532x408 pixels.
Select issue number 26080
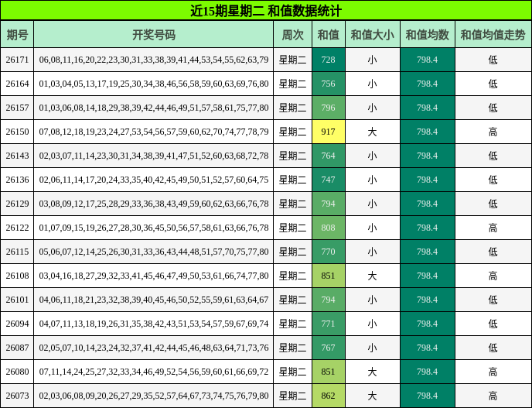[x=17, y=372]
